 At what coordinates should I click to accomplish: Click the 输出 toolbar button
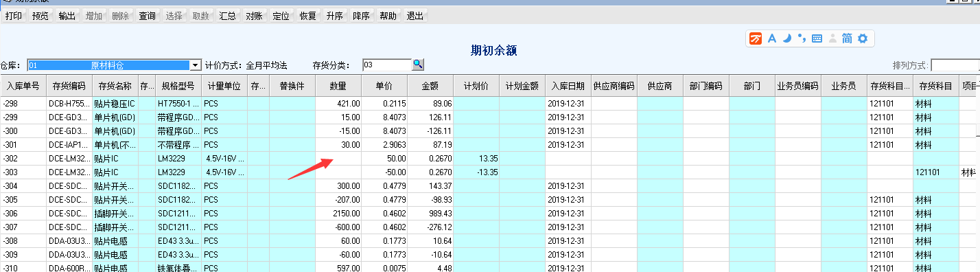click(x=67, y=16)
